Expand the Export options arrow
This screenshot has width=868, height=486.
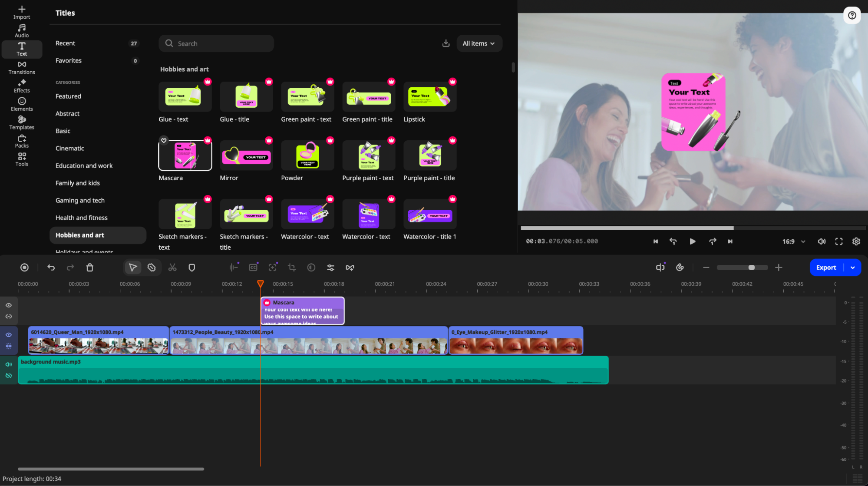point(853,268)
